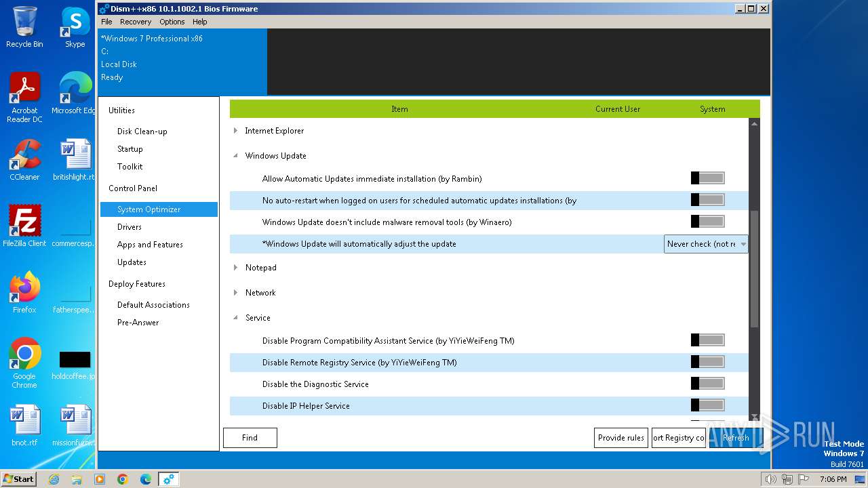
Task: Open the Skype desktop shortcut
Action: pos(75,27)
